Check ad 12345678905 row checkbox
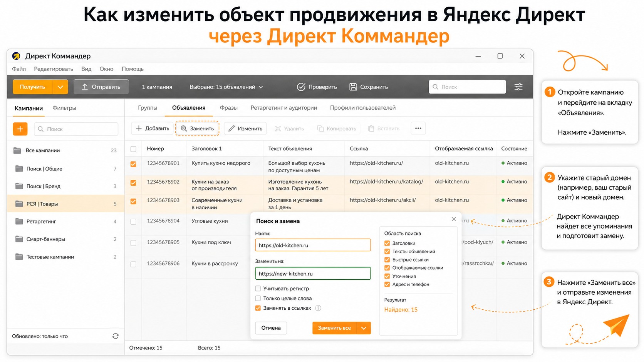 coord(133,243)
